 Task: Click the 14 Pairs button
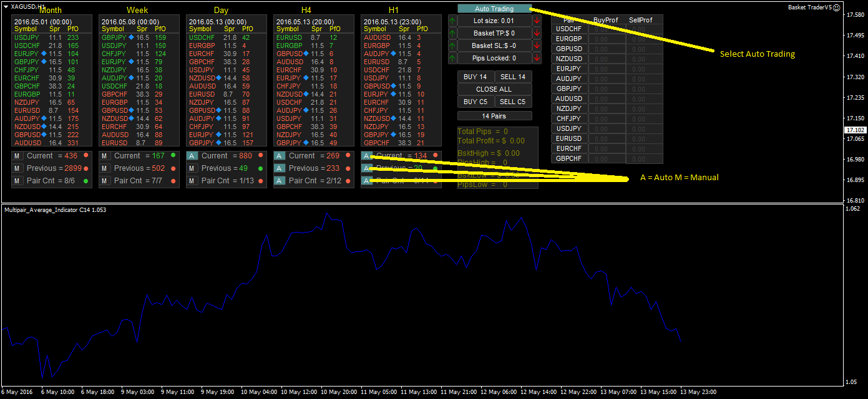[494, 116]
